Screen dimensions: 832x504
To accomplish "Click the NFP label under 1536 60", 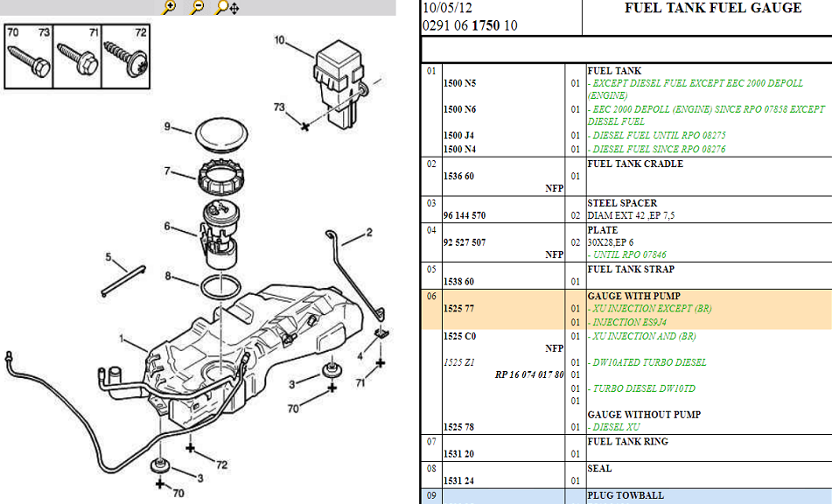I will [x=554, y=188].
